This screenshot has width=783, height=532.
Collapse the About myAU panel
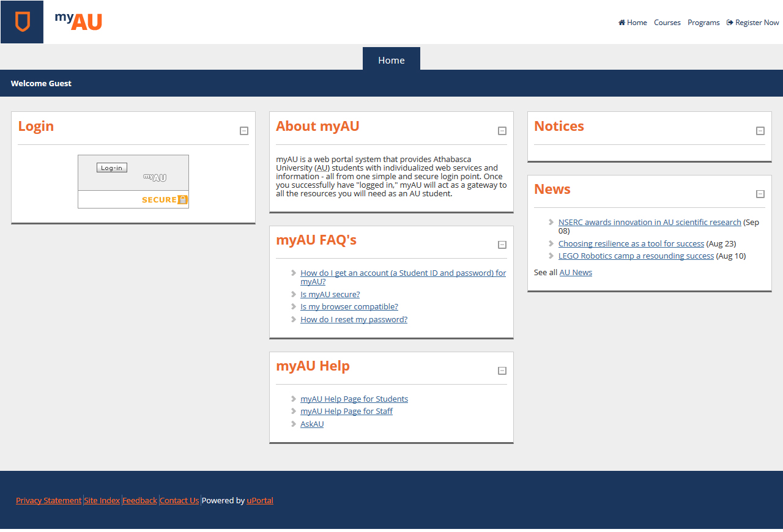(502, 131)
